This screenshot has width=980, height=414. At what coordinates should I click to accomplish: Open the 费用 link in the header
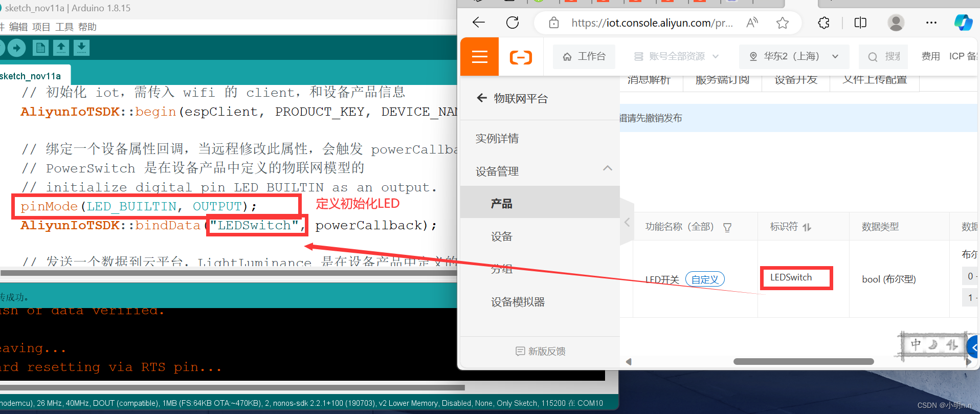930,56
